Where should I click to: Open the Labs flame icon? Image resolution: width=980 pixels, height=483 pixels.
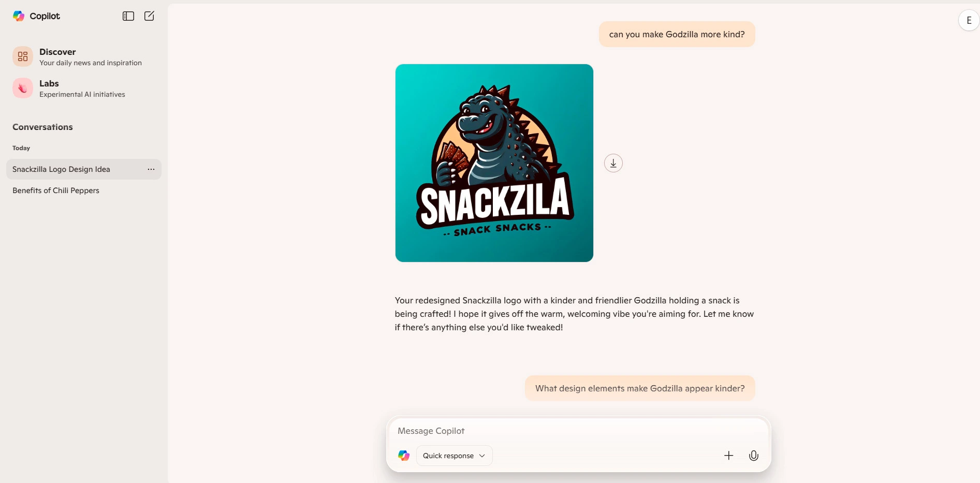click(x=23, y=88)
